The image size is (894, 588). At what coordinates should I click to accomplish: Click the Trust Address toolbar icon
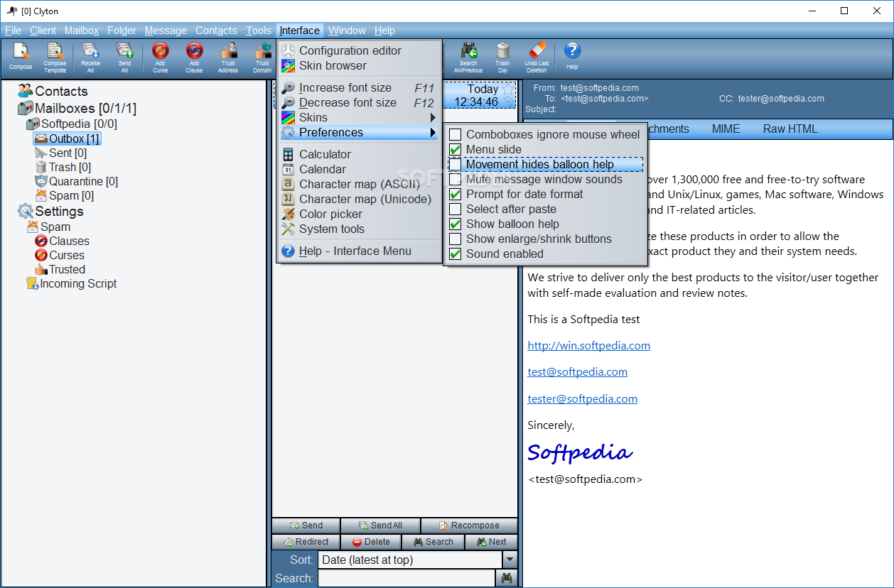click(x=228, y=58)
